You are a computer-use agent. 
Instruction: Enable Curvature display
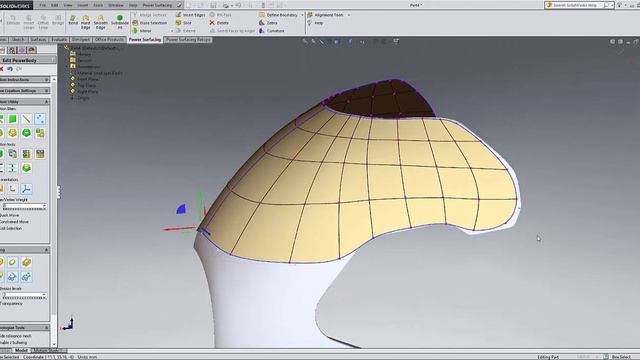coord(271,31)
